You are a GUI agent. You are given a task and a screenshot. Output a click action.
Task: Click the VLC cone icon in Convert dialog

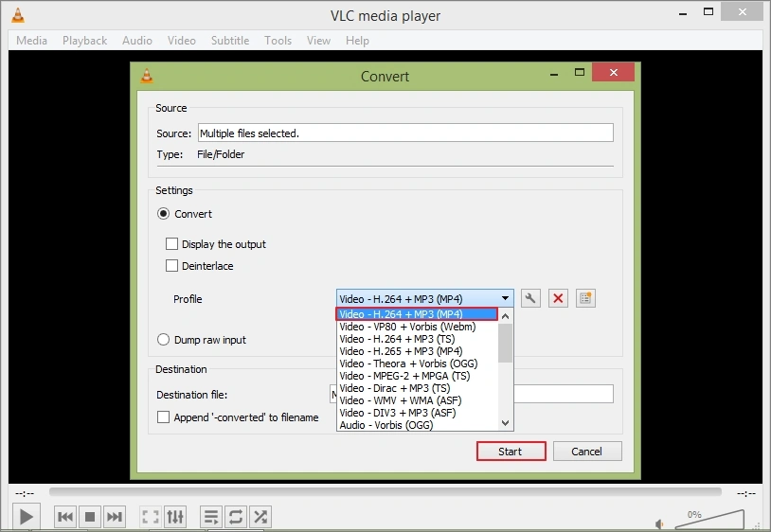[147, 76]
